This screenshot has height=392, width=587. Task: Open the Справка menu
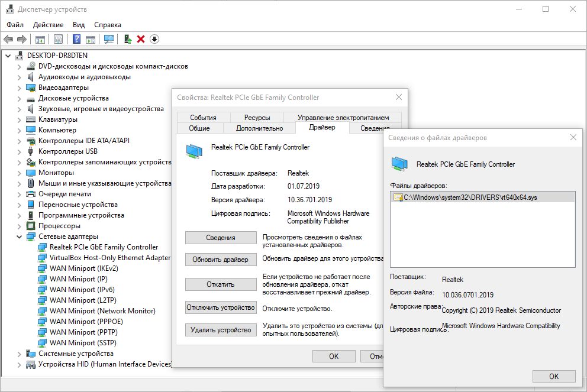pos(108,25)
